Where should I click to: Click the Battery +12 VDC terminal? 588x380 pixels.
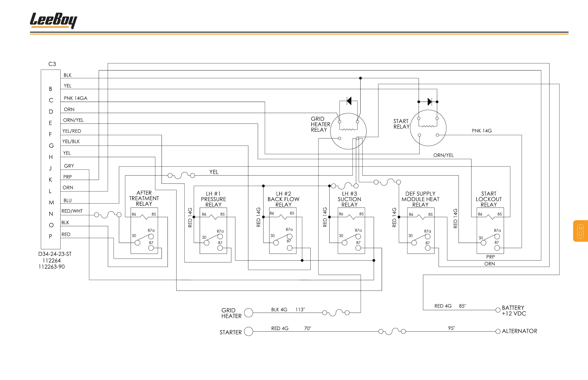(x=498, y=310)
